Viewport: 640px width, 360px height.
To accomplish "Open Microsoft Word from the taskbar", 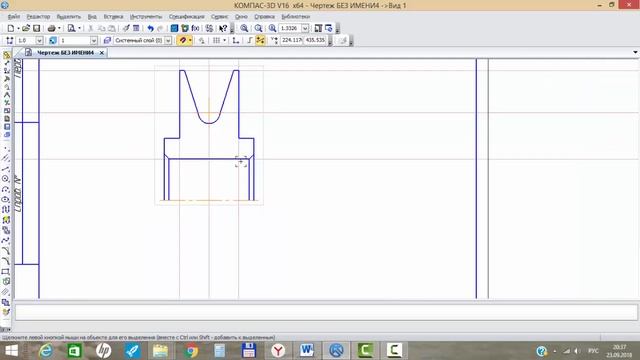I will coord(307,351).
